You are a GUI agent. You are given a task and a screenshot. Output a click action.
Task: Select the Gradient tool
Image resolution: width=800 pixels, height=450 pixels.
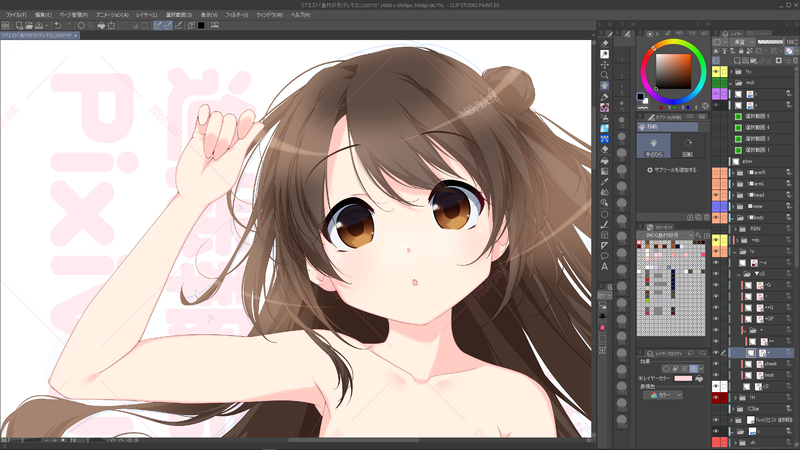(605, 171)
